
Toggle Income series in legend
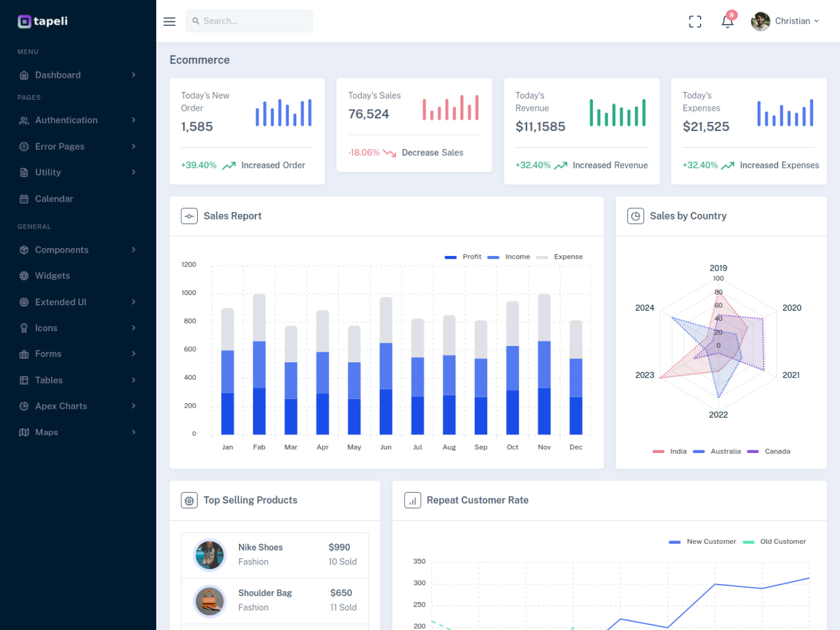508,257
